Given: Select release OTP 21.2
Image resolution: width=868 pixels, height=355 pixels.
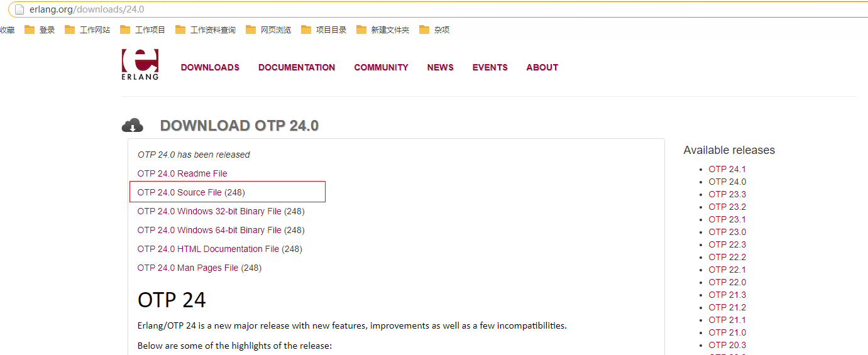Looking at the screenshot, I should [x=727, y=307].
